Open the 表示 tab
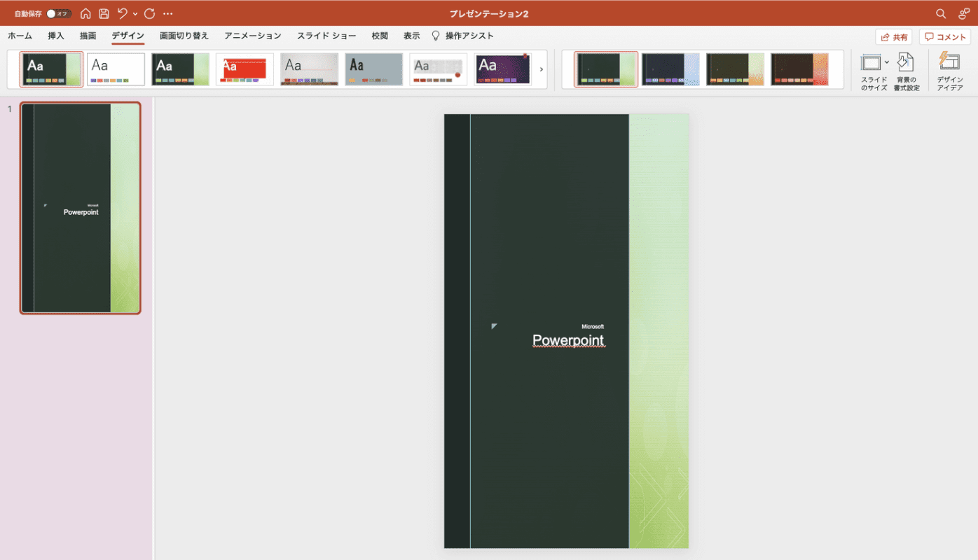 click(x=411, y=36)
